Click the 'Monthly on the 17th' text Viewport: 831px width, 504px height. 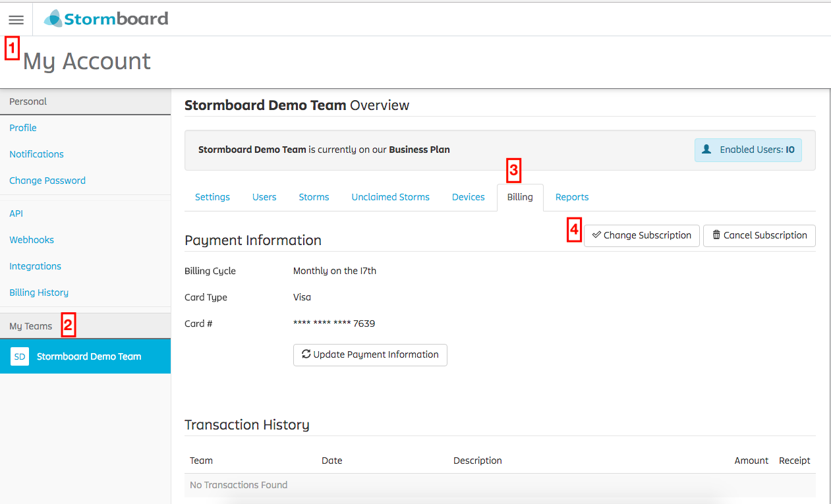coord(335,271)
